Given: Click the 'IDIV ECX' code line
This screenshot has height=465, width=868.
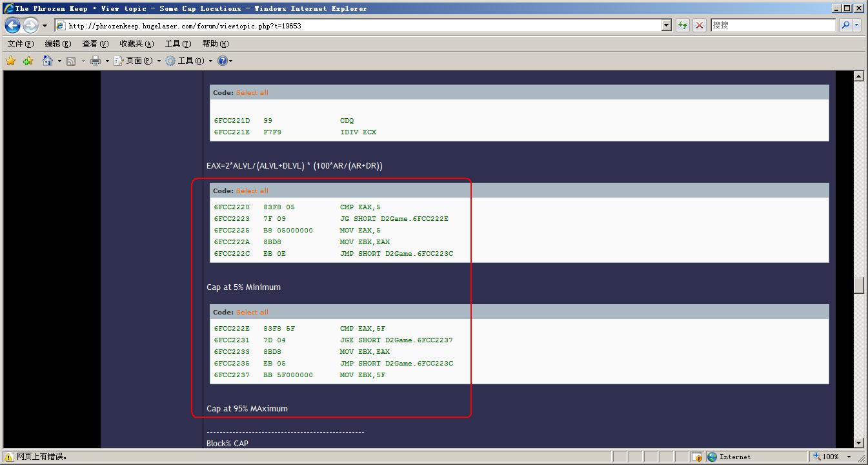Looking at the screenshot, I should pyautogui.click(x=358, y=132).
